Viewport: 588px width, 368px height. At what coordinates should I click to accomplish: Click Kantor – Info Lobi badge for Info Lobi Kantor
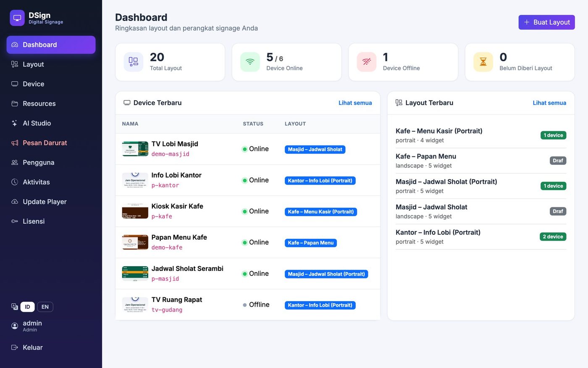[x=320, y=180]
